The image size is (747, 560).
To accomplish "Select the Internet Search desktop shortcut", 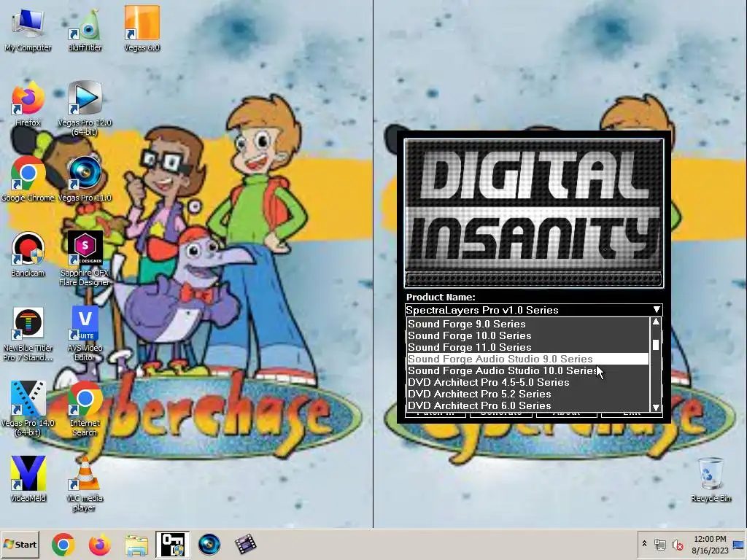I will [x=85, y=408].
